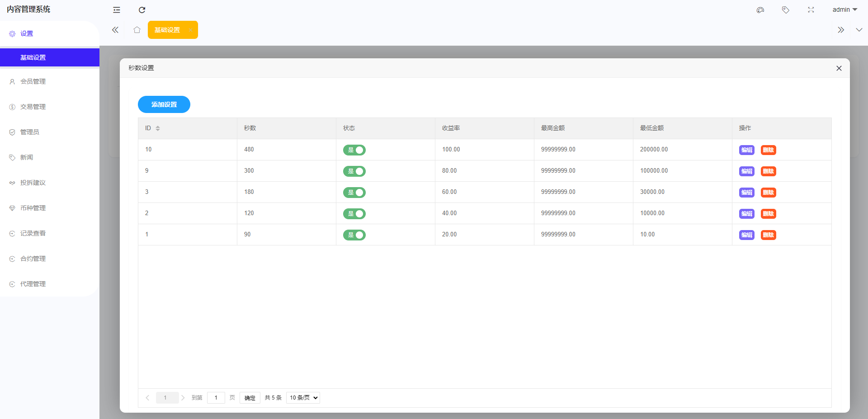Open the theme palette icon
868x419 pixels.
(x=760, y=10)
